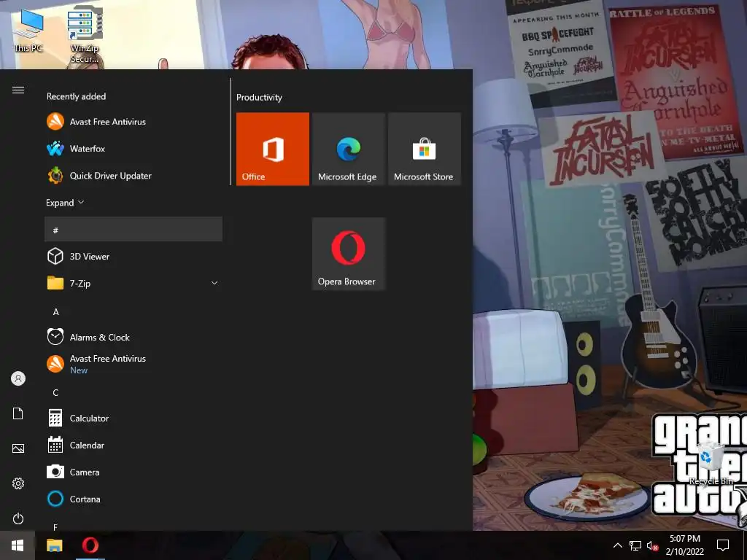Launch the Camera app

tap(133, 472)
